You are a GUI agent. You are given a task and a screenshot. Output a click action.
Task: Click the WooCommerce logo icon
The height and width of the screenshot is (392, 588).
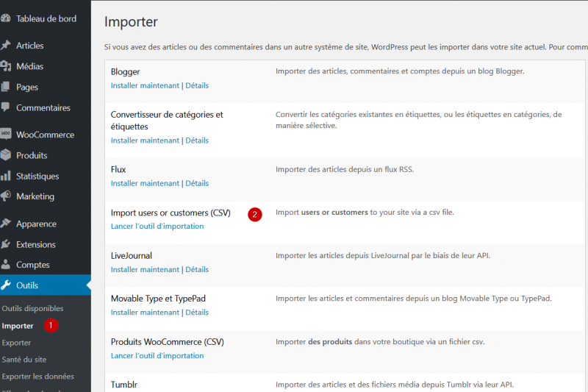point(5,135)
